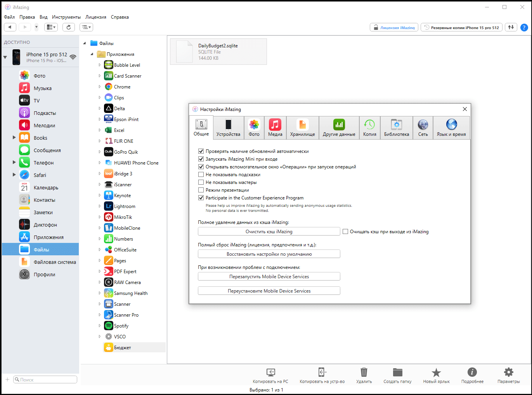Click the Удалить trash icon
This screenshot has height=395, width=532.
(x=364, y=372)
